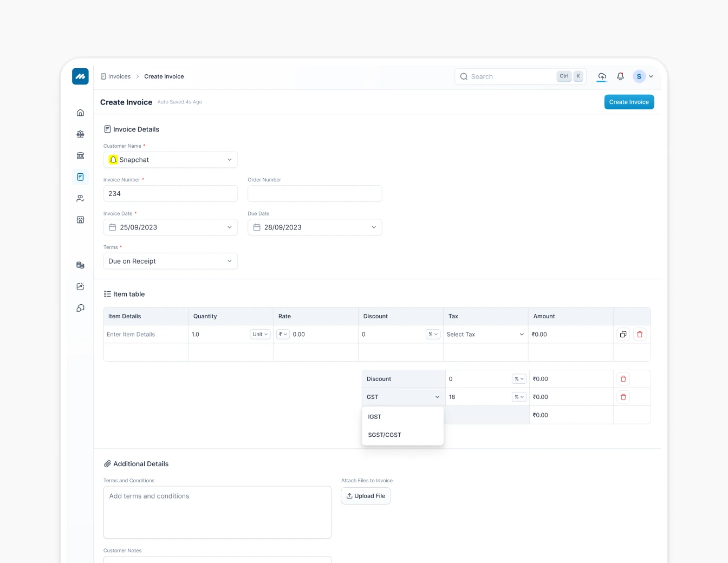Click the Upload File button

(366, 496)
